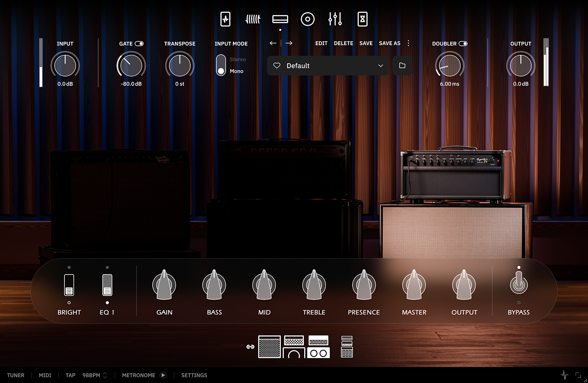Expand the Default preset dropdown
The height and width of the screenshot is (383, 588).
tap(380, 66)
